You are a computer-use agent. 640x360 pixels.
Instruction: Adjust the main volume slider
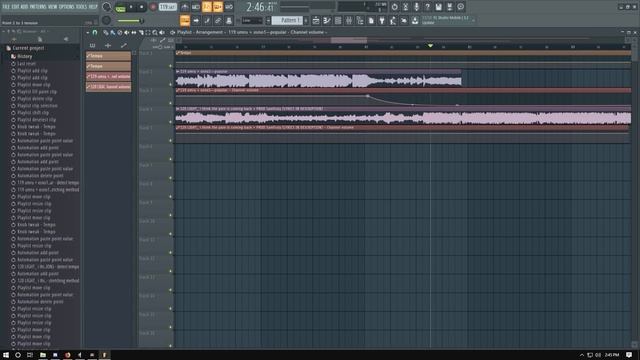coord(130,20)
